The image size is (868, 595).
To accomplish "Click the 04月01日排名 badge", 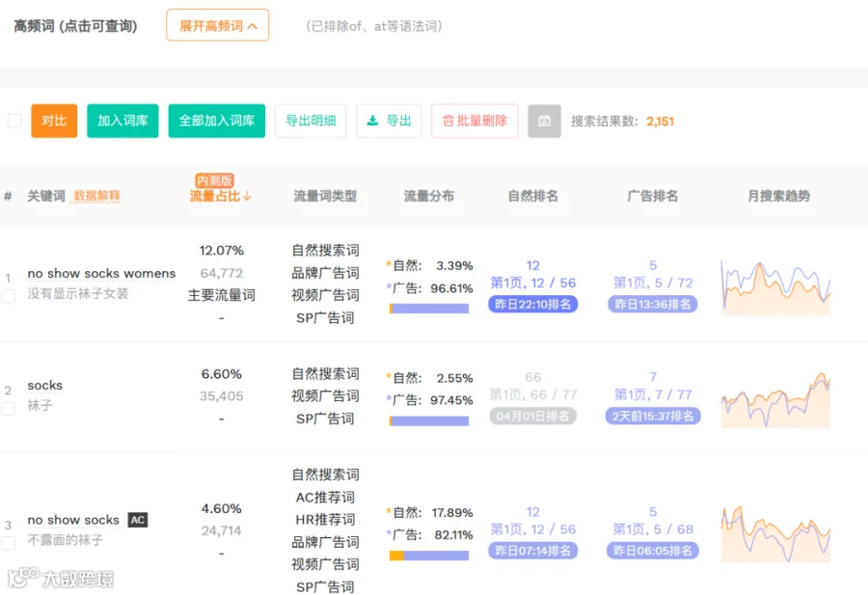I will (533, 416).
